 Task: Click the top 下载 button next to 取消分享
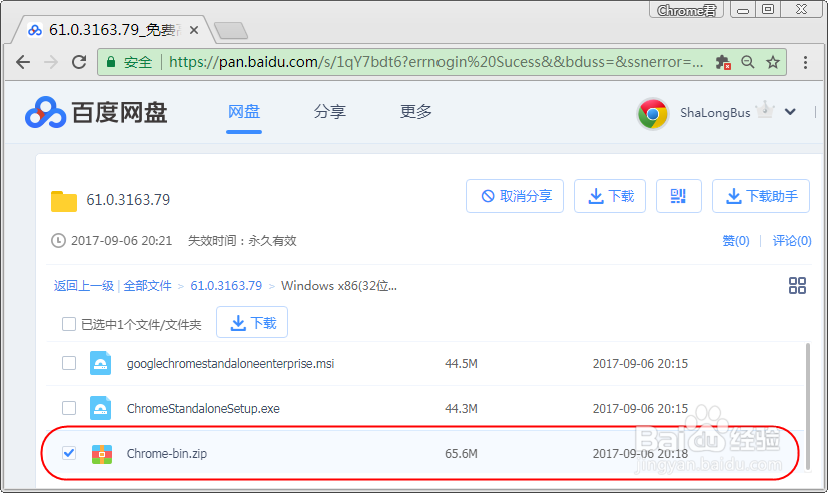click(610, 196)
